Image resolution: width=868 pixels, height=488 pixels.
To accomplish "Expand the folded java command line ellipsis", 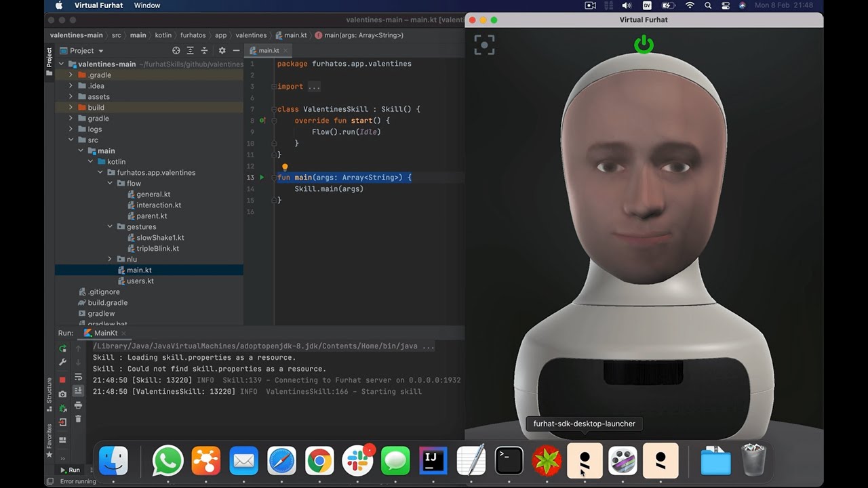I will pos(428,346).
